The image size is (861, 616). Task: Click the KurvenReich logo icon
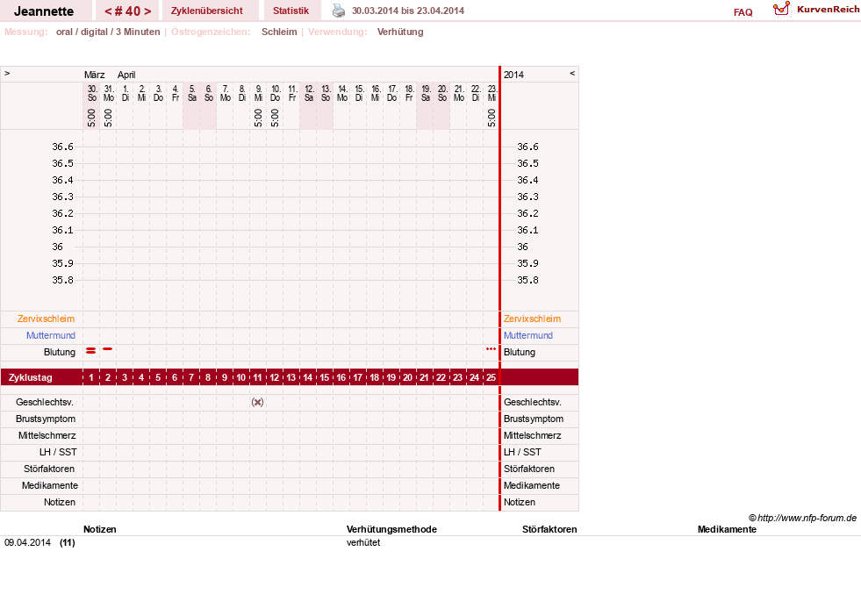click(781, 9)
